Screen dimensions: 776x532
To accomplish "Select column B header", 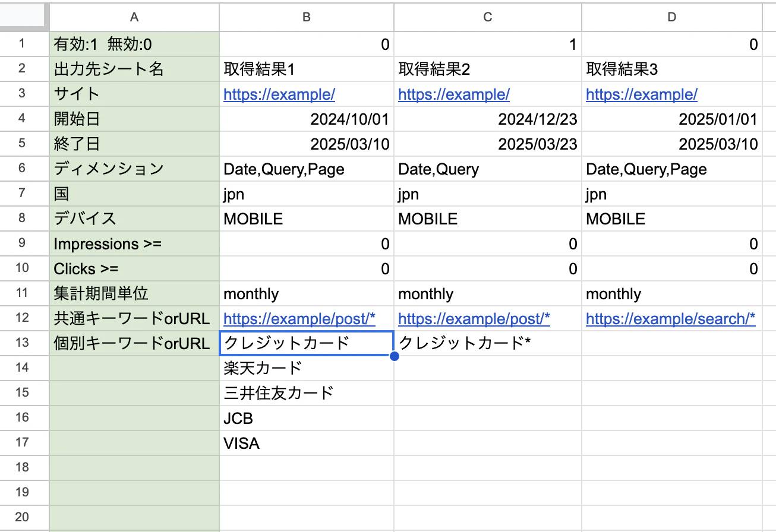I will point(307,17).
